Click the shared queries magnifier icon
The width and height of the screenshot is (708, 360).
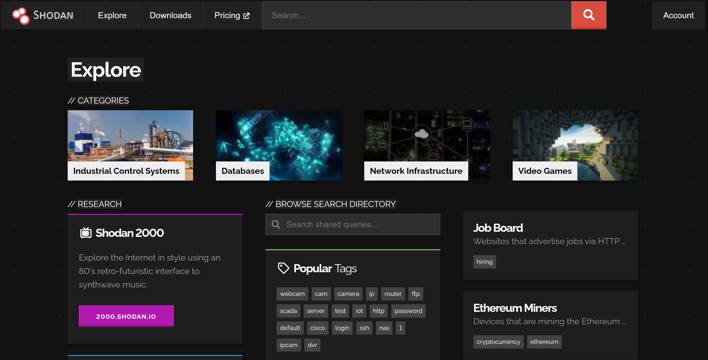point(276,224)
